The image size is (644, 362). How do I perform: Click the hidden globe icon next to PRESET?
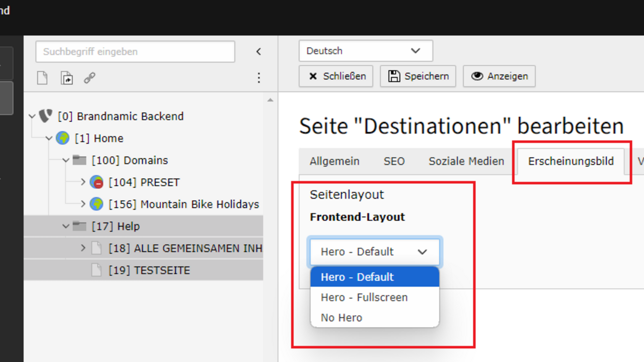97,182
